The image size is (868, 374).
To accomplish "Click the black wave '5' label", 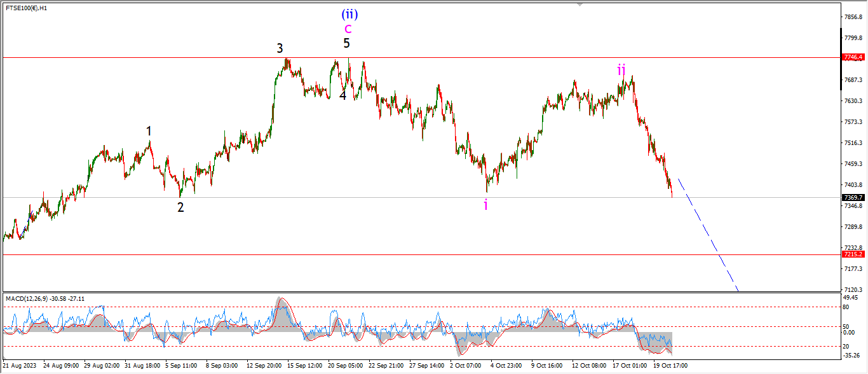I will tap(346, 44).
